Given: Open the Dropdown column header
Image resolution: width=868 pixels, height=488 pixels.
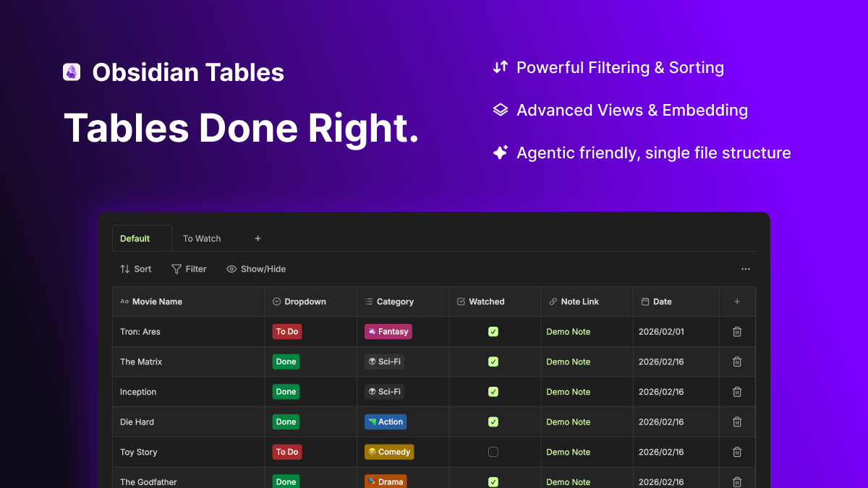Looking at the screenshot, I should (310, 301).
